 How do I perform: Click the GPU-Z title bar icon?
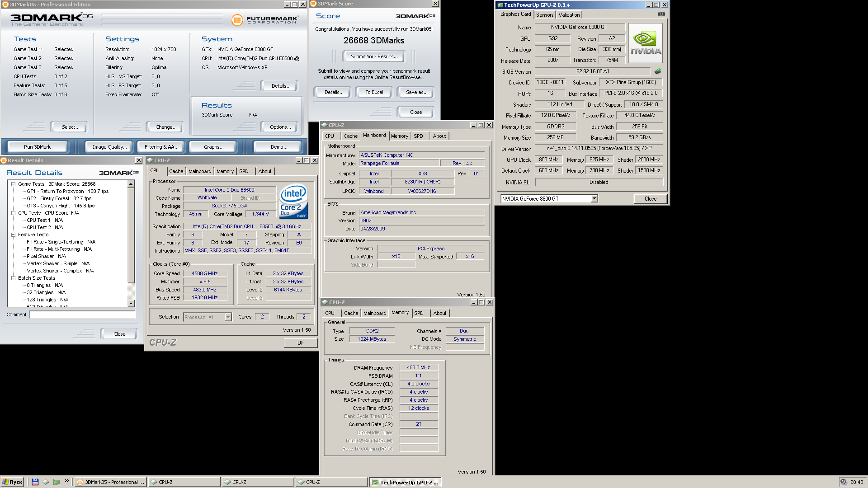500,5
